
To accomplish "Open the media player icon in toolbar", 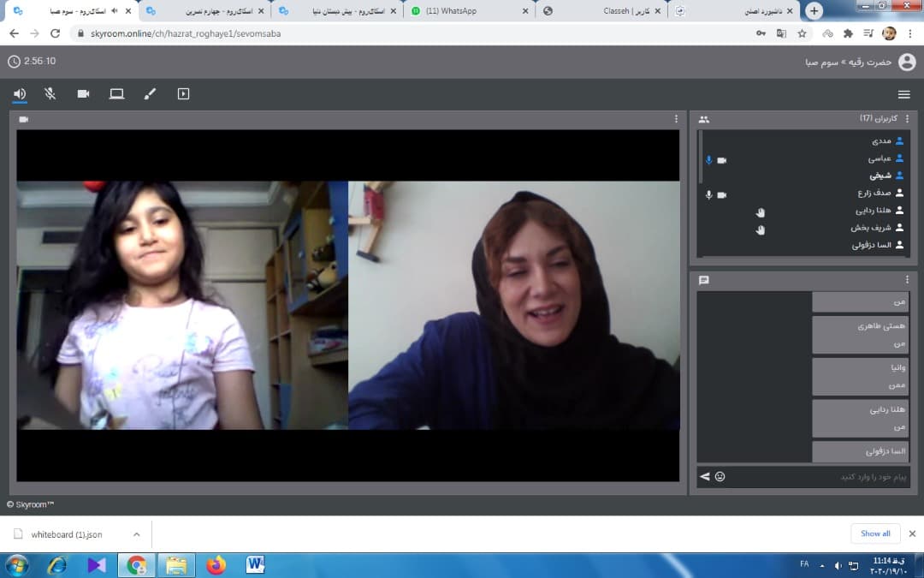I will point(183,94).
